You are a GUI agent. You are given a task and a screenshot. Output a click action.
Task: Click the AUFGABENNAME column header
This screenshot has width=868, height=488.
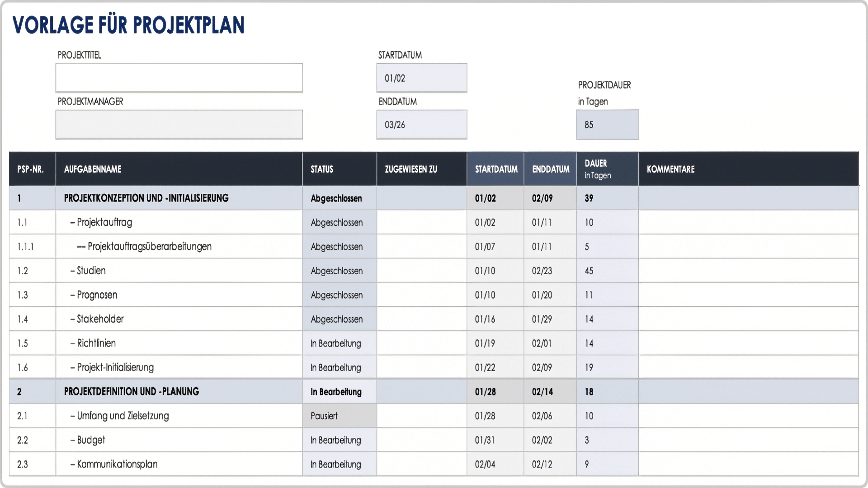(179, 169)
